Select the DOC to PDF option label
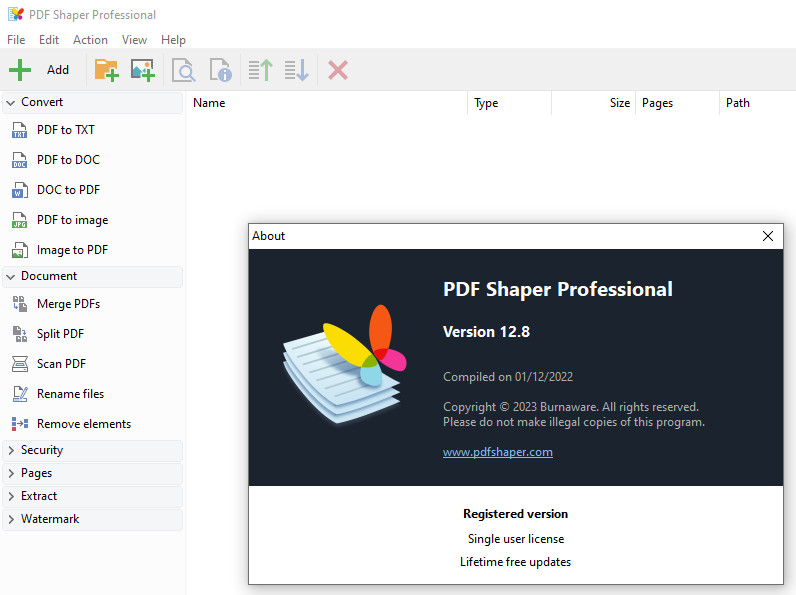 point(68,190)
